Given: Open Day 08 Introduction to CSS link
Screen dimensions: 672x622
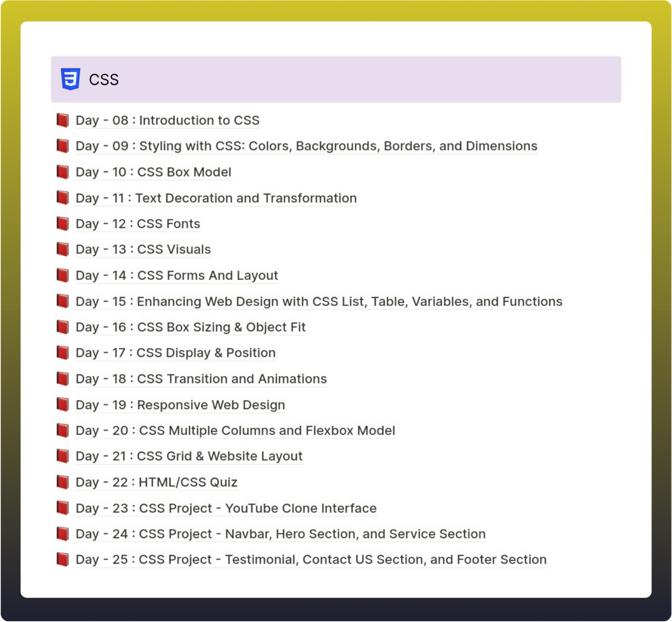Looking at the screenshot, I should (x=168, y=120).
